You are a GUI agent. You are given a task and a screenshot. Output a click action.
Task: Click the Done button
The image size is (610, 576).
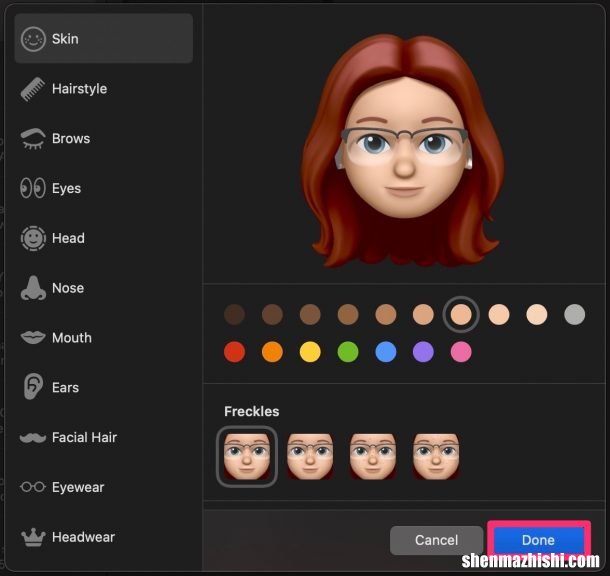point(538,540)
